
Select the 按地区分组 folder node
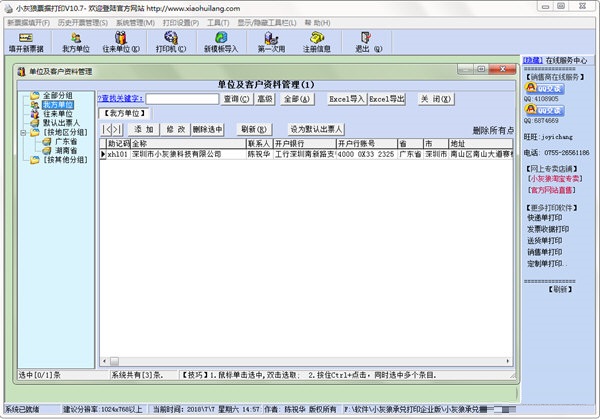(x=65, y=132)
